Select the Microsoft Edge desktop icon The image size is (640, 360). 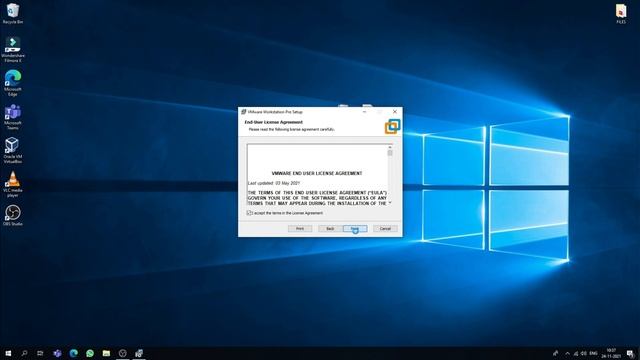13,83
